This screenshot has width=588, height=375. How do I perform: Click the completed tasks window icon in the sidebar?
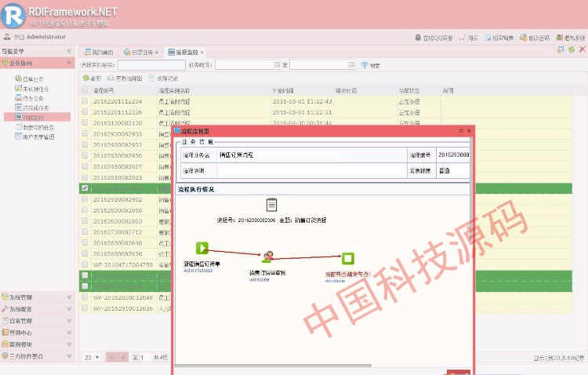[x=18, y=107]
